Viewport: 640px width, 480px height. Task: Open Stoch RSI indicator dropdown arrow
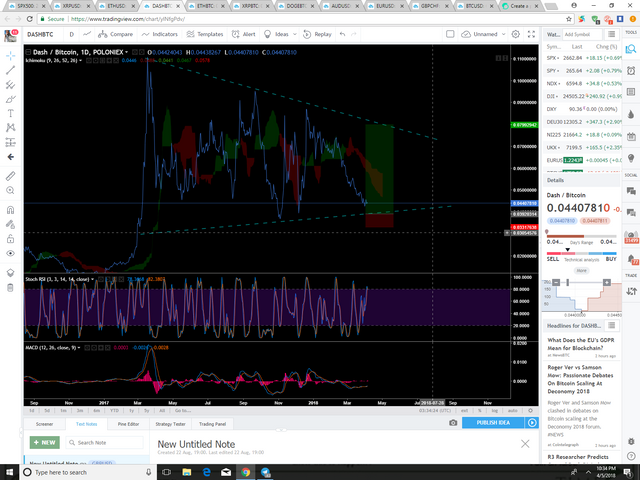93,279
